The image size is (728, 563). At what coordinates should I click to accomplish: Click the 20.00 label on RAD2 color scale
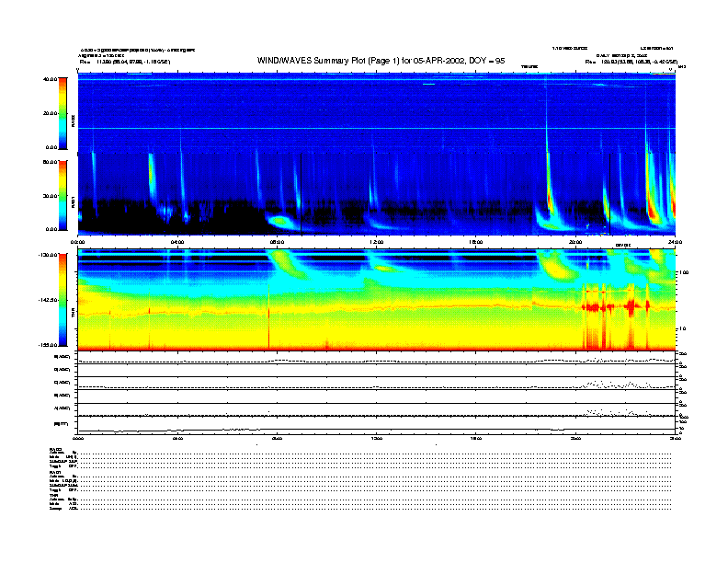50,113
